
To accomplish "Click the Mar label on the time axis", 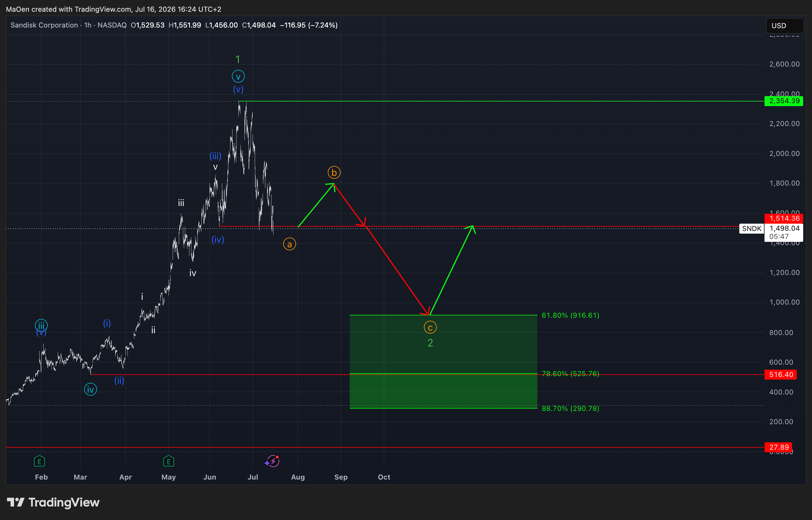I will coord(80,477).
